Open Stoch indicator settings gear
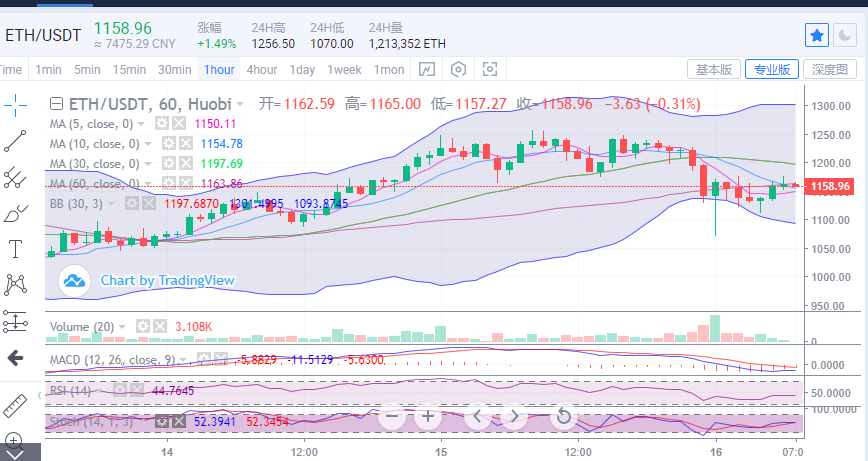 [x=161, y=422]
